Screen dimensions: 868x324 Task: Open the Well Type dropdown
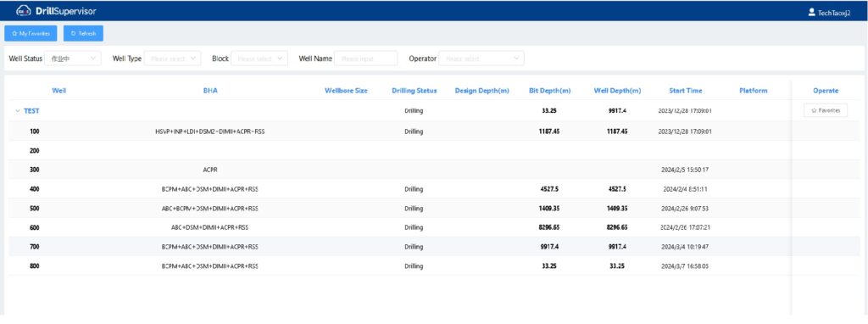[172, 59]
